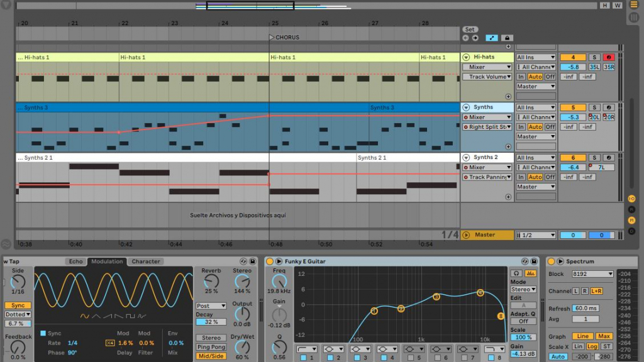This screenshot has width=644, height=362.
Task: Click the Spectrum Auto range button
Action: click(558, 357)
